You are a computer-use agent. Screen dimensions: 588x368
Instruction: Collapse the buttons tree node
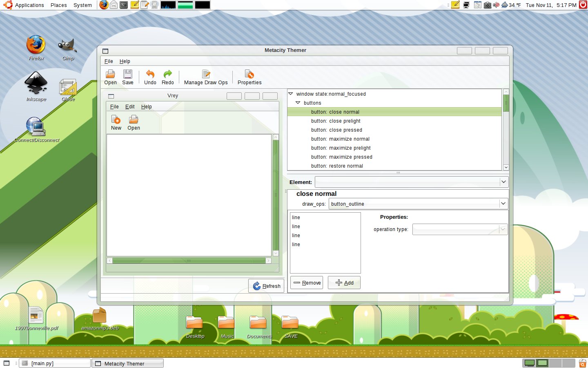tap(298, 103)
